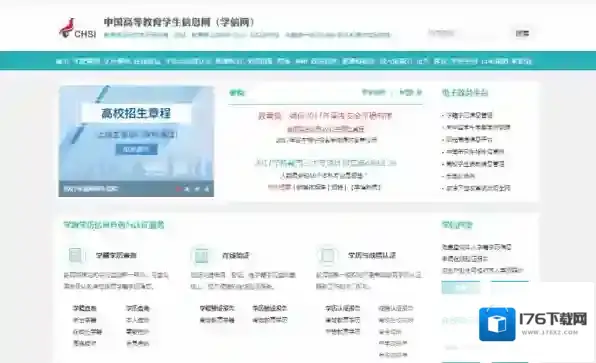Click the green login button under 学信档案

(461, 288)
